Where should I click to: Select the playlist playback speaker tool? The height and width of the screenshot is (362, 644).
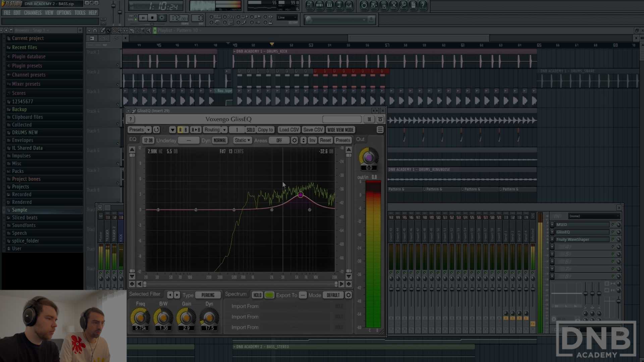[x=148, y=31]
